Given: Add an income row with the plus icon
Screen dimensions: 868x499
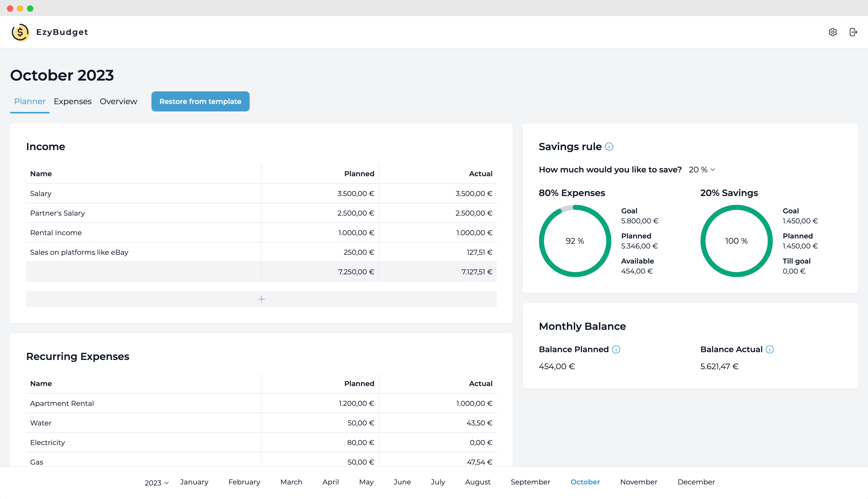Looking at the screenshot, I should tap(261, 299).
